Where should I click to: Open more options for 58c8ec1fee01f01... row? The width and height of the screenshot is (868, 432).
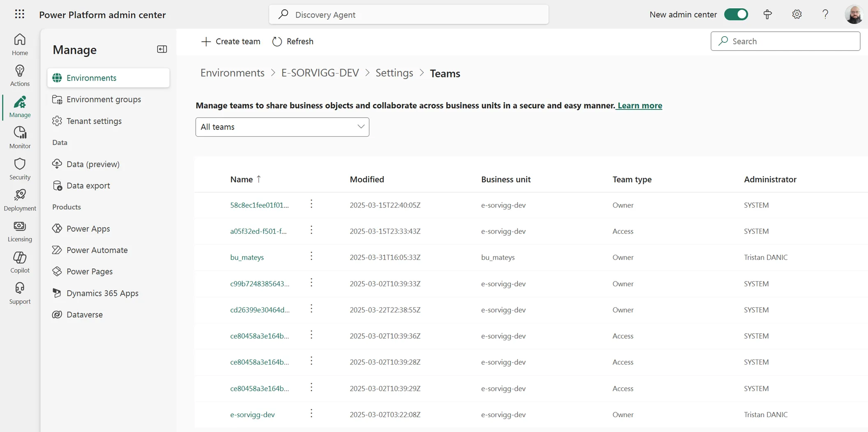pos(311,204)
